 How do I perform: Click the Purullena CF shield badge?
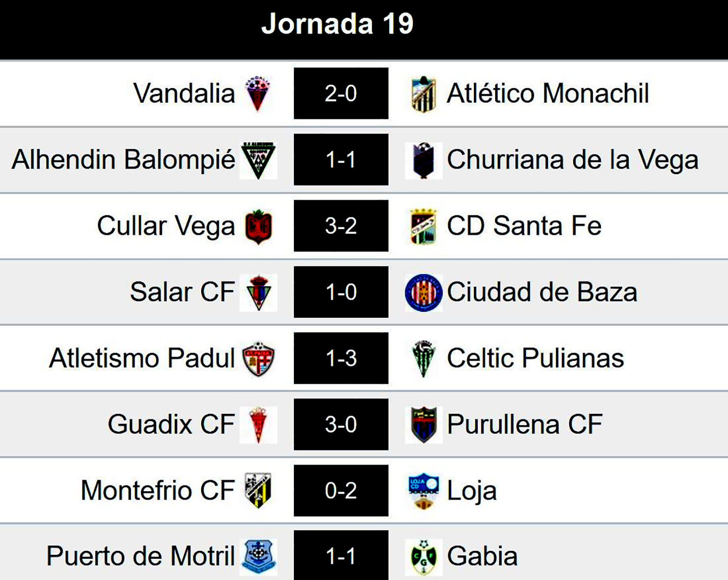click(423, 424)
